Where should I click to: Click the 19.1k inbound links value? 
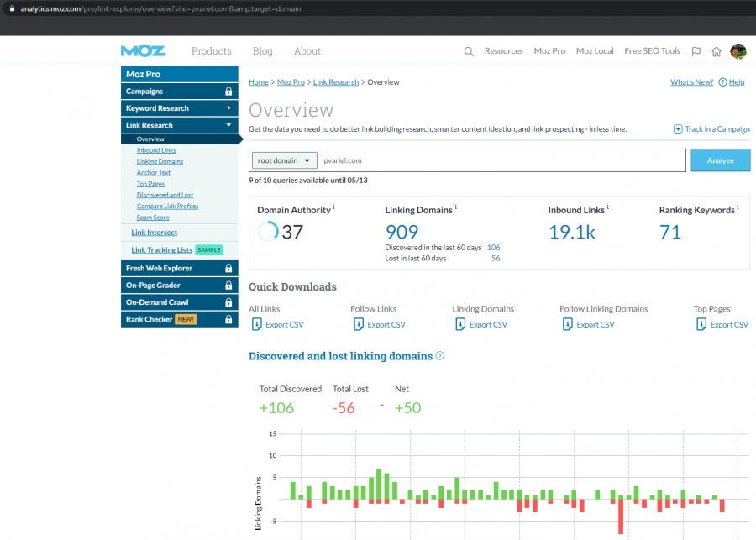(x=572, y=232)
